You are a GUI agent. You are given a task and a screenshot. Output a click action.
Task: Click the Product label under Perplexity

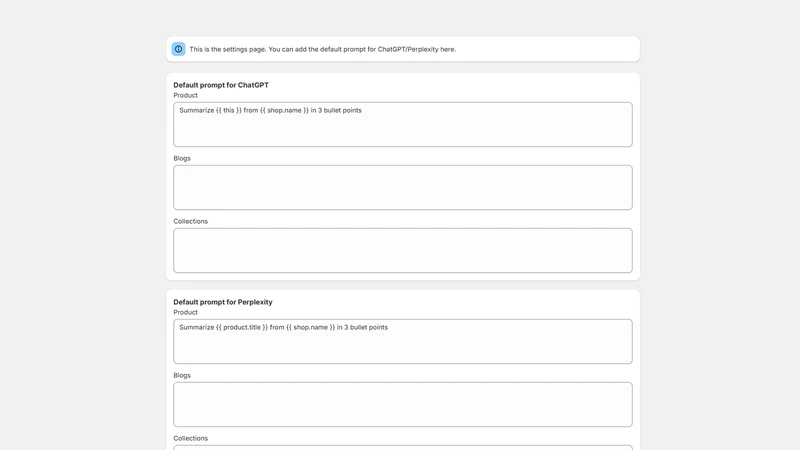pos(185,312)
